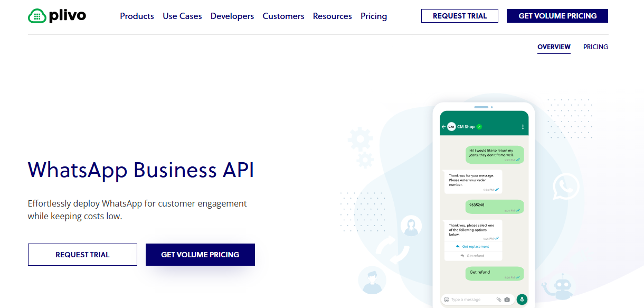Open the three-dot menu in the CM Shop chat
Image resolution: width=644 pixels, height=308 pixels.
523,127
